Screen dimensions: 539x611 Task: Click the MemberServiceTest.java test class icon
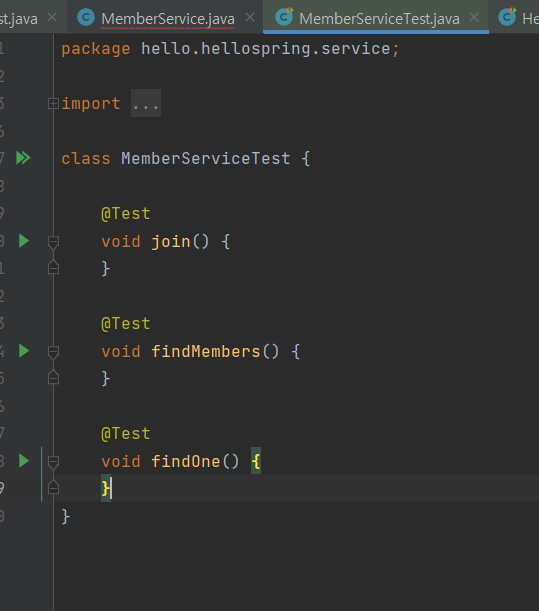click(284, 17)
